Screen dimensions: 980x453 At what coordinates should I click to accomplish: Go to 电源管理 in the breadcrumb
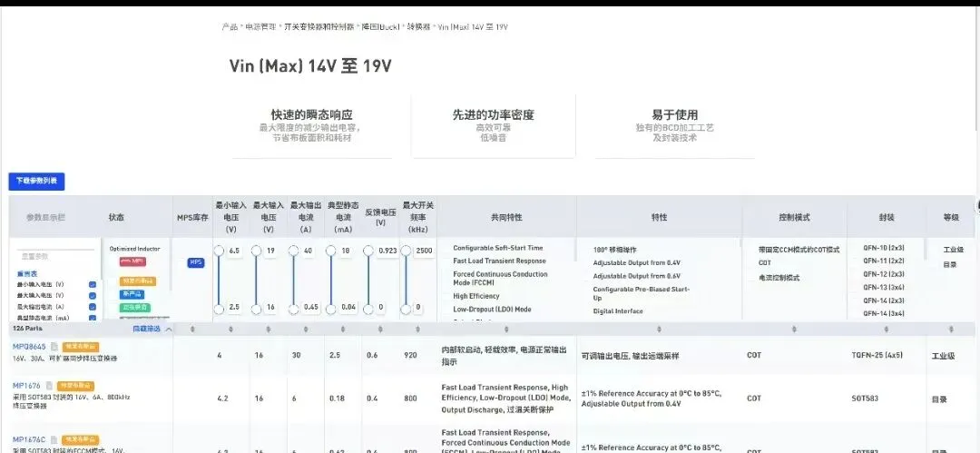260,27
